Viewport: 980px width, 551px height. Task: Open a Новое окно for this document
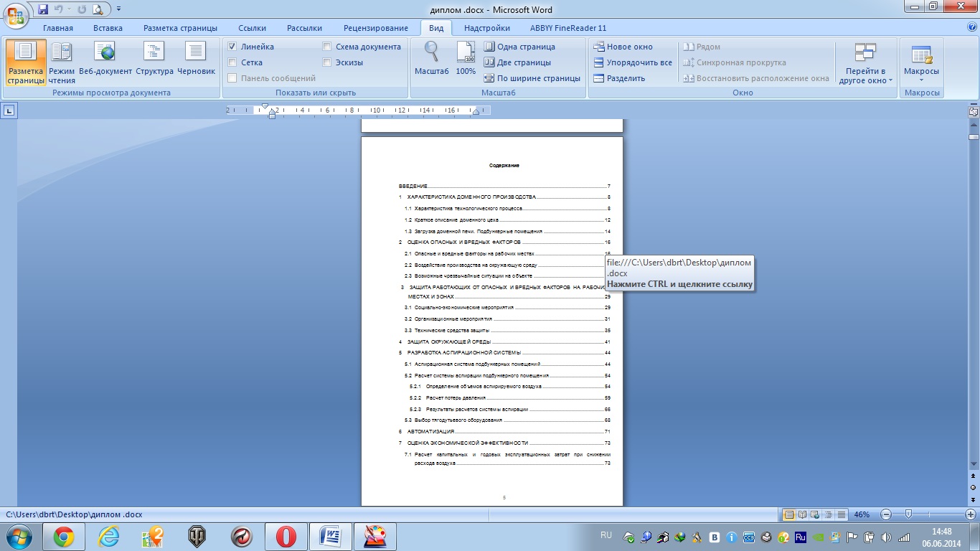click(x=623, y=47)
